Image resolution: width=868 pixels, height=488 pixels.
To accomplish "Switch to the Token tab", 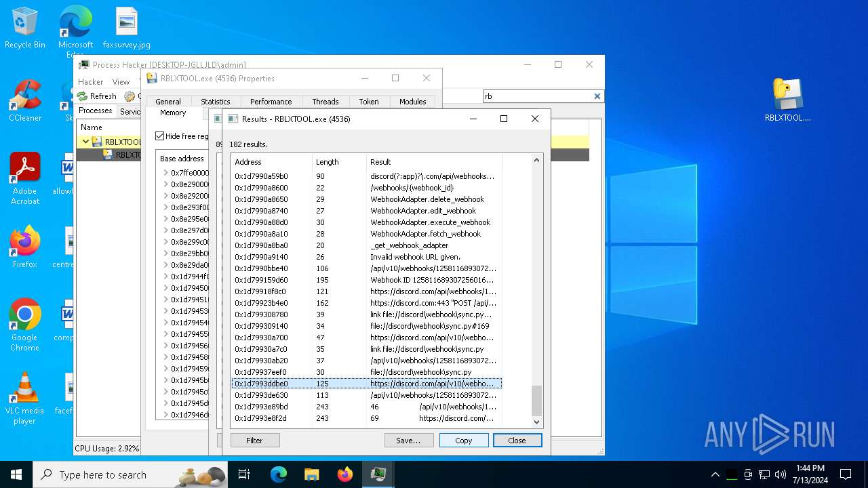I will click(369, 102).
